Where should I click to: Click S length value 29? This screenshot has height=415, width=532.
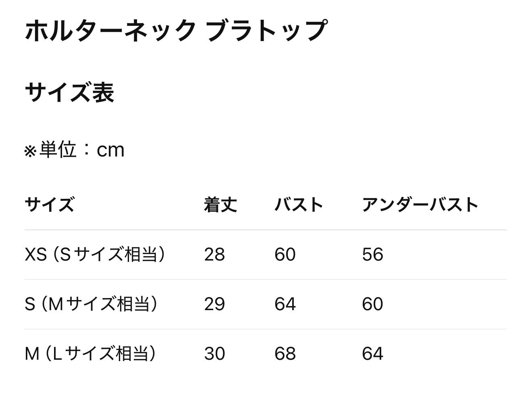point(214,304)
